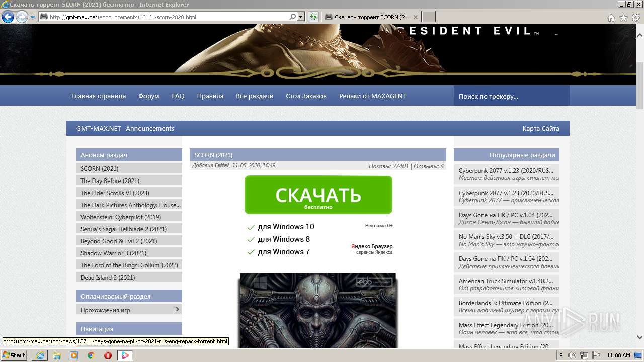
Task: Open 'Стол Заказов' menu item
Action: pos(306,96)
